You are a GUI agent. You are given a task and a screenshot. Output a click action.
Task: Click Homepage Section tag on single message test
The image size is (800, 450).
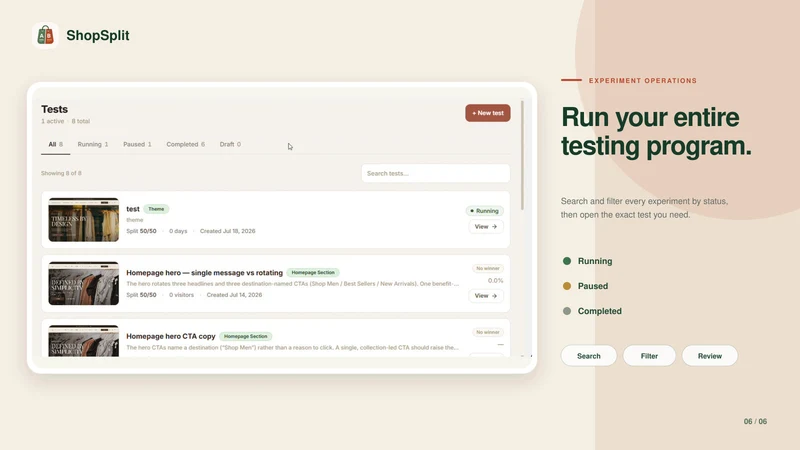[313, 273]
